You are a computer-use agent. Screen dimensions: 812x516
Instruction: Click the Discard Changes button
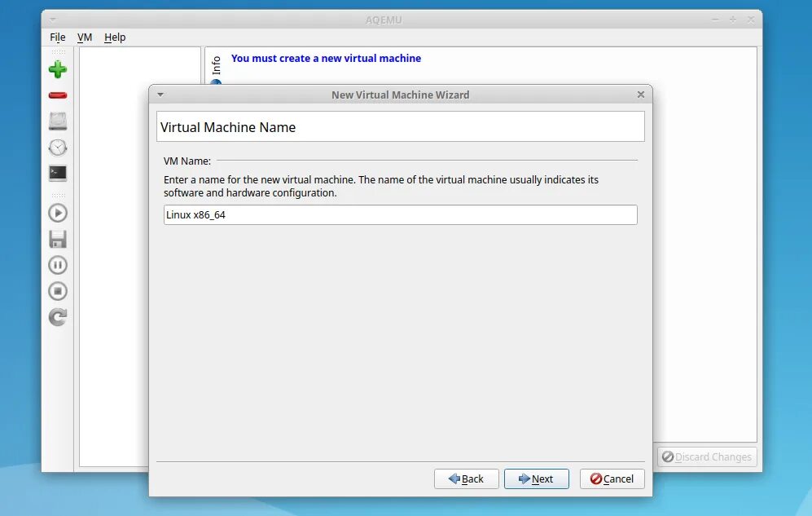707,457
